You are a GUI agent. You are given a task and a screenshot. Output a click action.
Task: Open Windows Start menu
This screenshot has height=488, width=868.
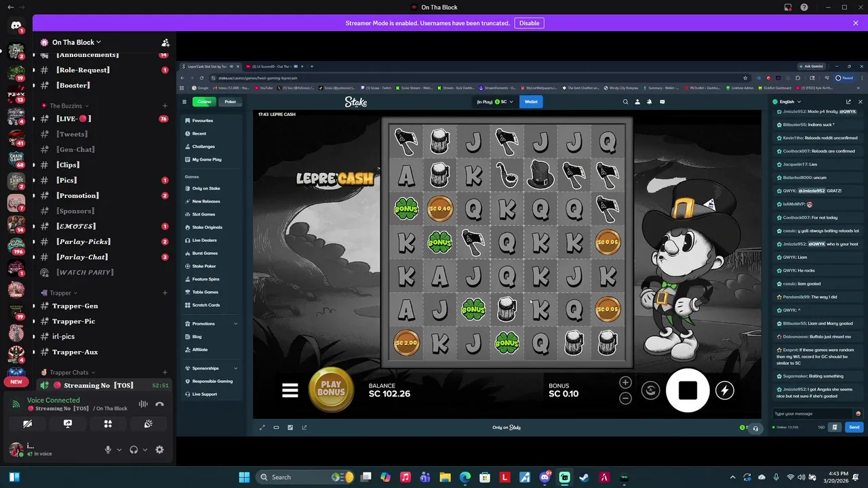tap(244, 477)
